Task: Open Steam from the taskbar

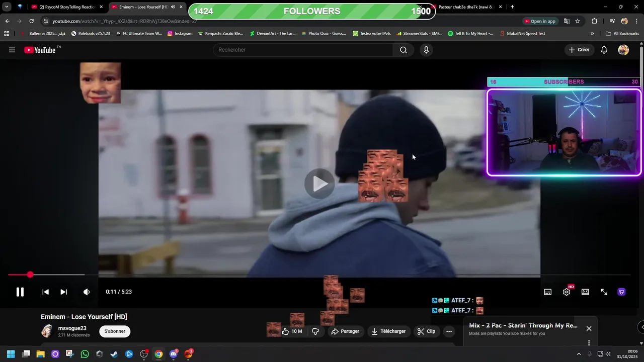Action: pos(114,354)
